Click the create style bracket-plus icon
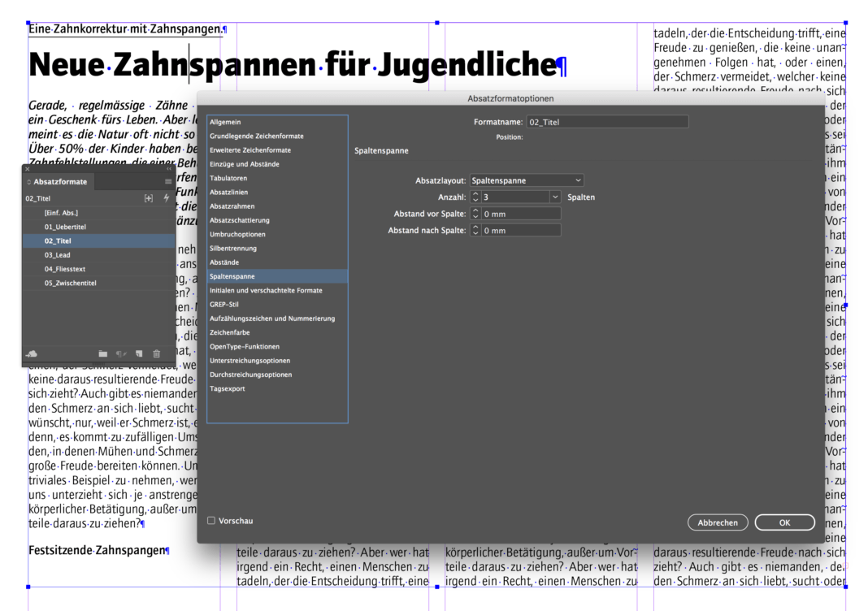The width and height of the screenshot is (868, 611). point(148,198)
